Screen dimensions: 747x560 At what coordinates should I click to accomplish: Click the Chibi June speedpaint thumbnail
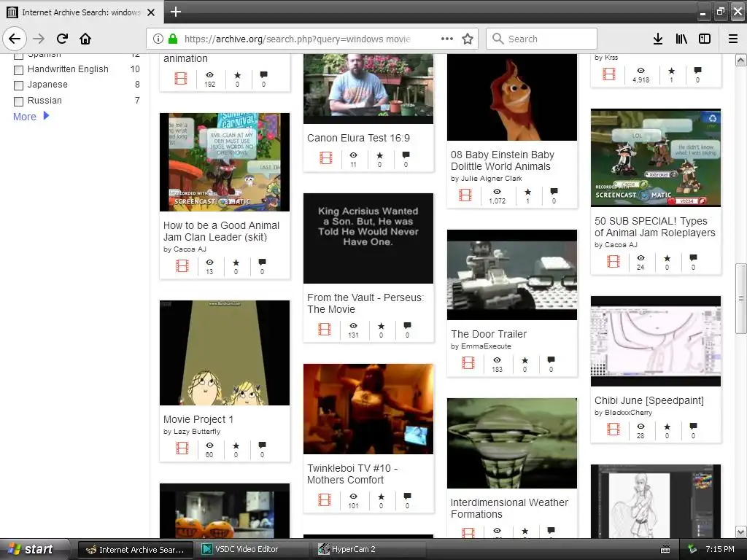tap(656, 341)
